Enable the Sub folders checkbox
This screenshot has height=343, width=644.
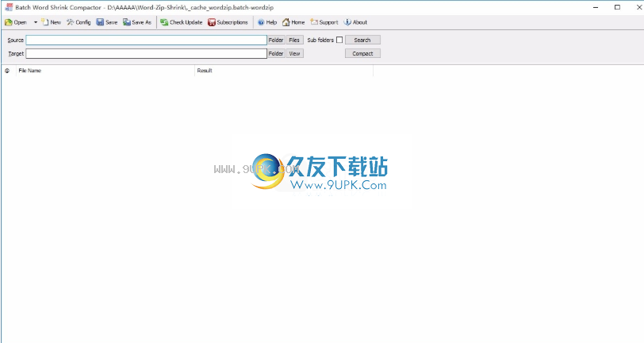[339, 40]
